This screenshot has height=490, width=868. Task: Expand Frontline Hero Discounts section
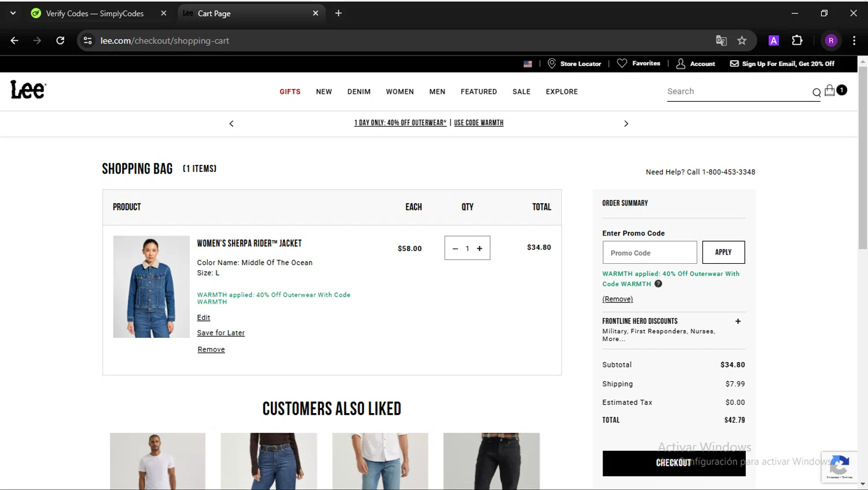coord(738,321)
